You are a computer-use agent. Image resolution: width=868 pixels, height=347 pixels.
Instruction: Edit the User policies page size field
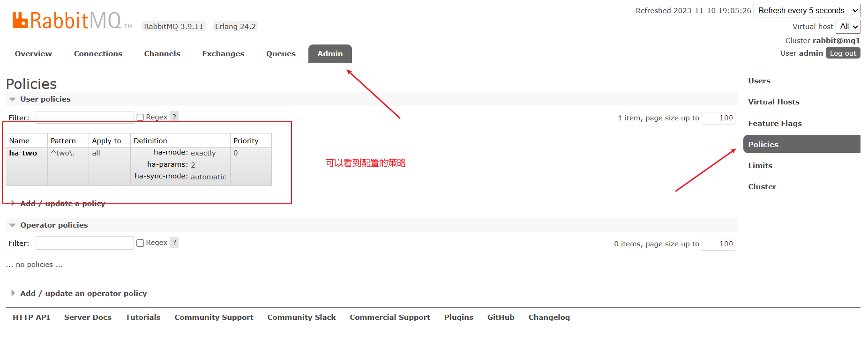click(718, 118)
